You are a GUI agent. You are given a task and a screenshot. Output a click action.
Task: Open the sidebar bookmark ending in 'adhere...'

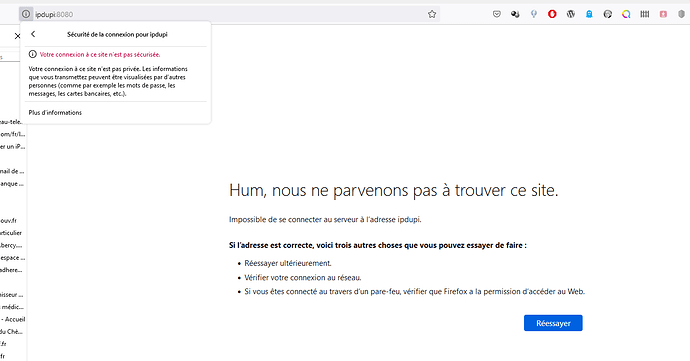(x=11, y=270)
